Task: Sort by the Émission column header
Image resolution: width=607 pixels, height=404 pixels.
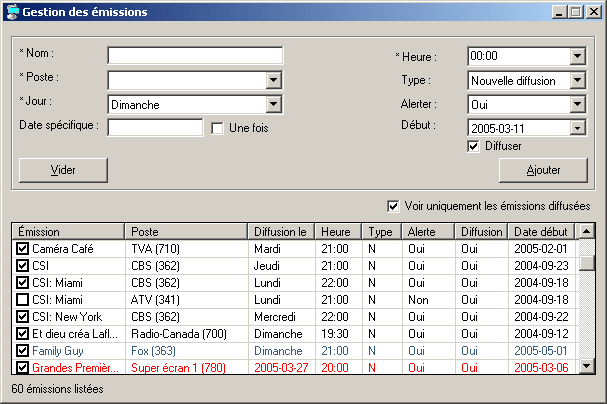Action: click(x=68, y=231)
